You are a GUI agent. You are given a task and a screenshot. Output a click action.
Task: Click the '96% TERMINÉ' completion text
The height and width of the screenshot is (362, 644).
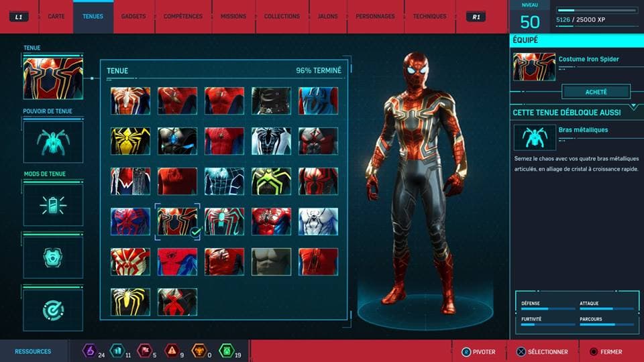coord(319,70)
